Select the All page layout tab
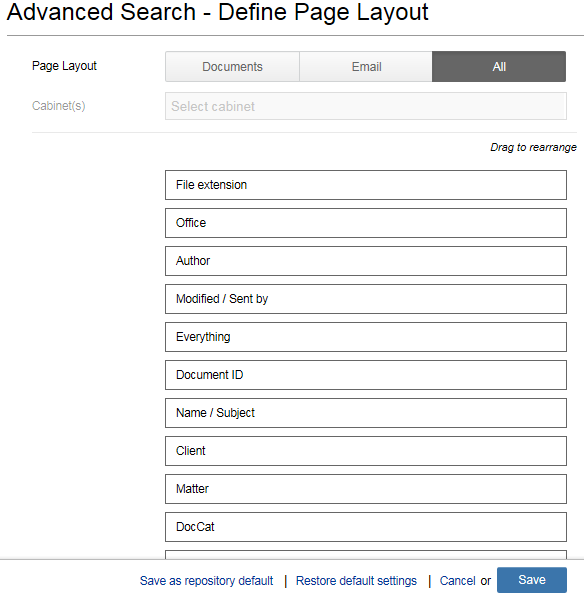Image resolution: width=584 pixels, height=601 pixels. [x=499, y=66]
